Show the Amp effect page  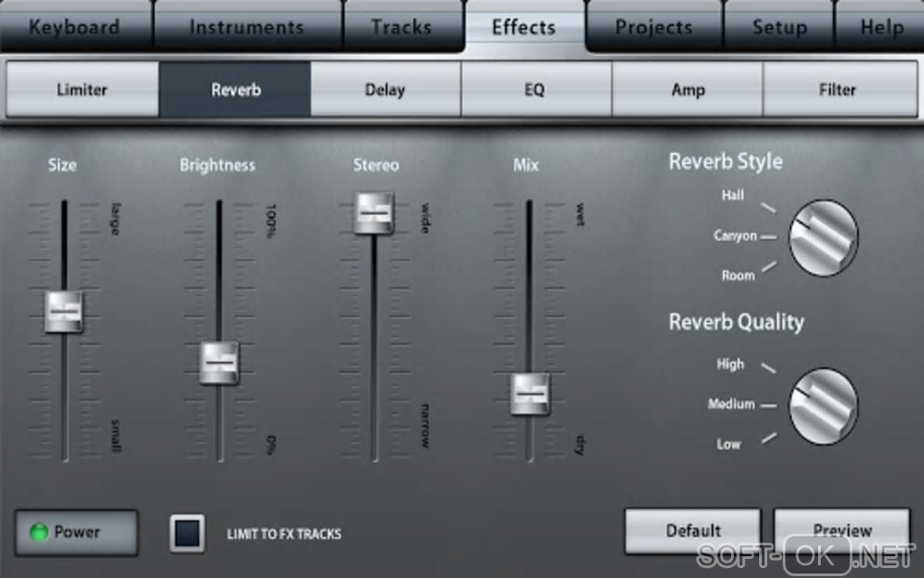point(688,90)
